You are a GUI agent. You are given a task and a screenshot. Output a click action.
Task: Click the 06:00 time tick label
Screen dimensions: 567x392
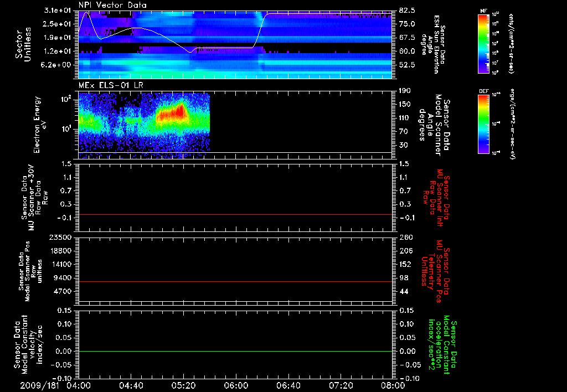click(236, 385)
